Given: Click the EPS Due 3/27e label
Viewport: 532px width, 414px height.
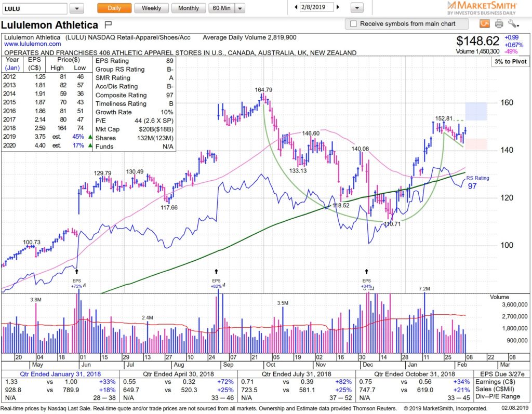Looking at the screenshot, I should [x=502, y=374].
